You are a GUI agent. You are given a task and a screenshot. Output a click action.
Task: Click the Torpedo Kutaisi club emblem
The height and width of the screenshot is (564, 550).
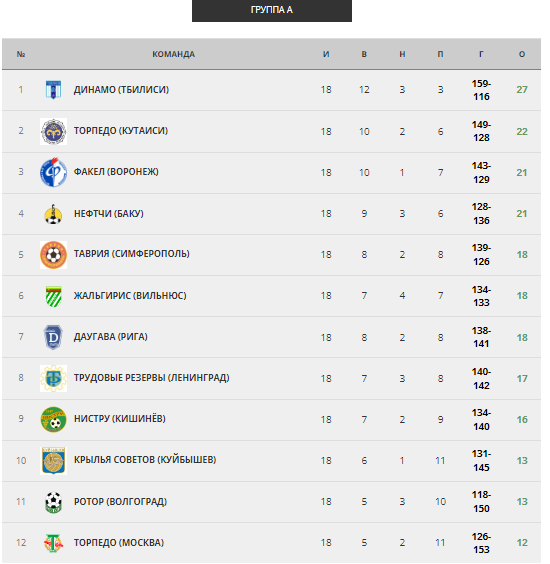coord(53,132)
